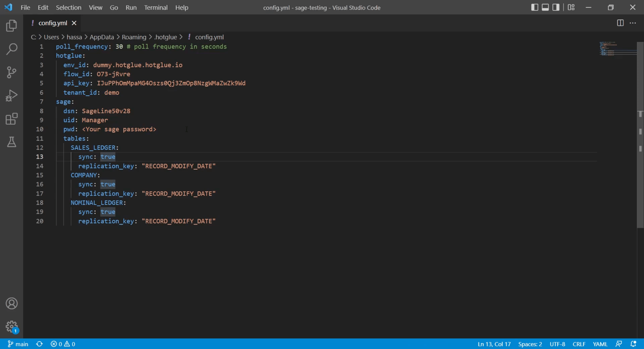
Task: Toggle the Secondary Side Bar
Action: pyautogui.click(x=556, y=7)
